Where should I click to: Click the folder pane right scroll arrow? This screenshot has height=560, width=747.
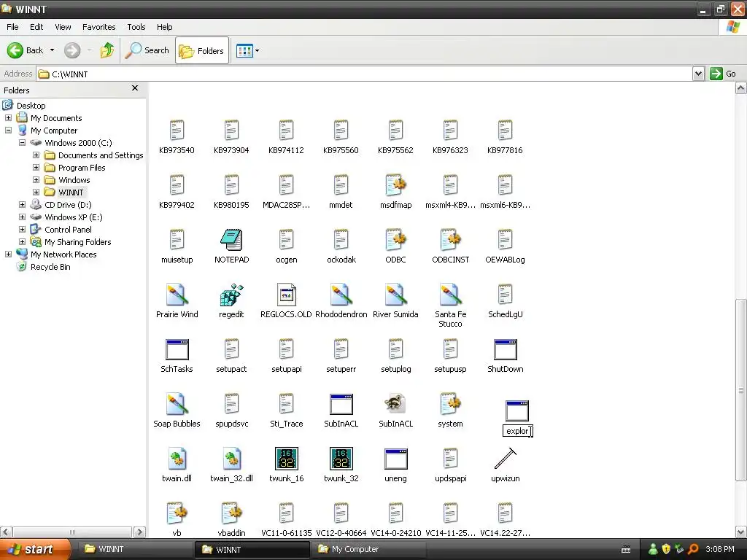point(139,532)
